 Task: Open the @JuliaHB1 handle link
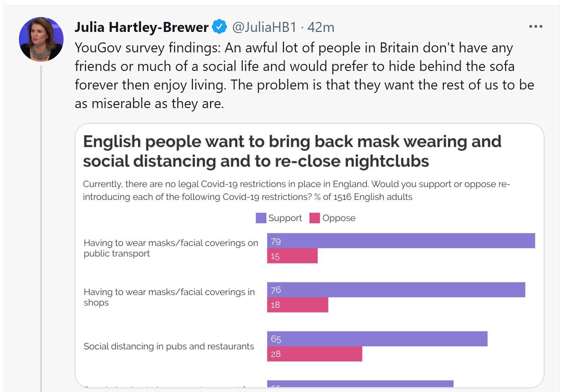click(x=264, y=27)
